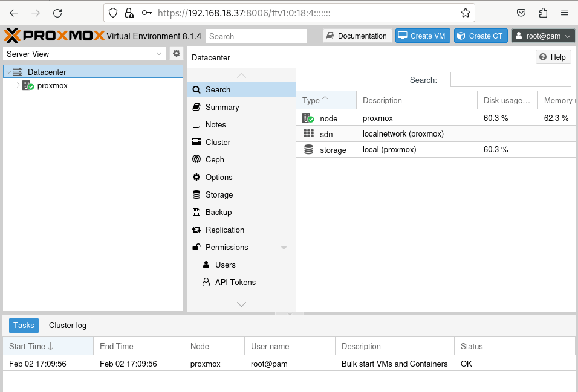
Task: Open Backup in the Datacenter menu
Action: tap(241, 212)
